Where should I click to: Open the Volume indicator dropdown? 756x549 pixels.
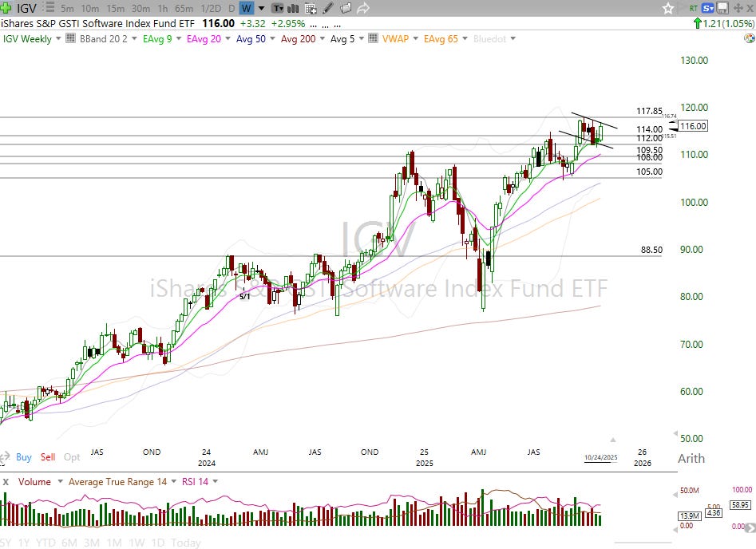click(x=60, y=481)
